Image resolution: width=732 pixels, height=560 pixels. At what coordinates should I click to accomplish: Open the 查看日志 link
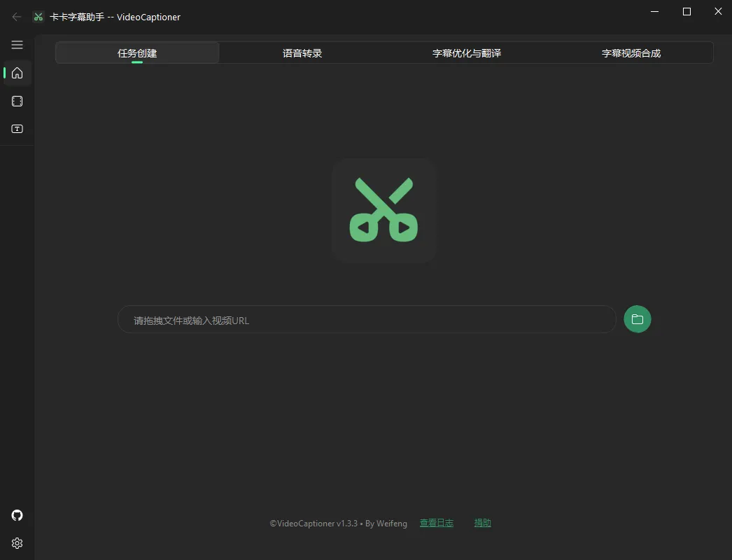tap(436, 523)
